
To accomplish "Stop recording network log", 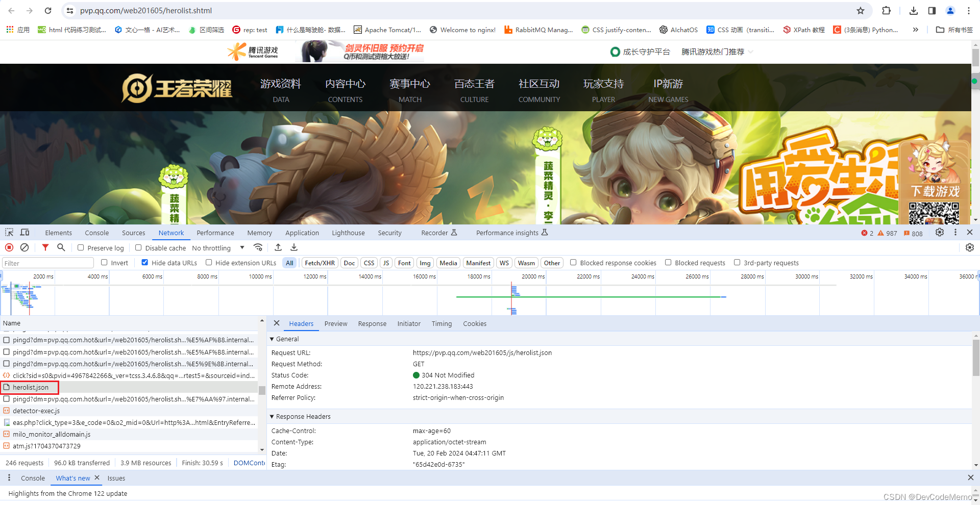I will pos(9,247).
